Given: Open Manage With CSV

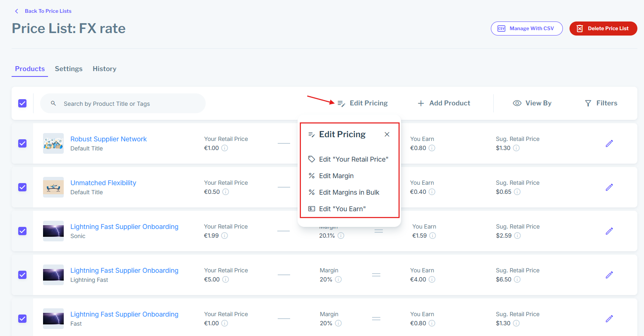Looking at the screenshot, I should pyautogui.click(x=526, y=29).
